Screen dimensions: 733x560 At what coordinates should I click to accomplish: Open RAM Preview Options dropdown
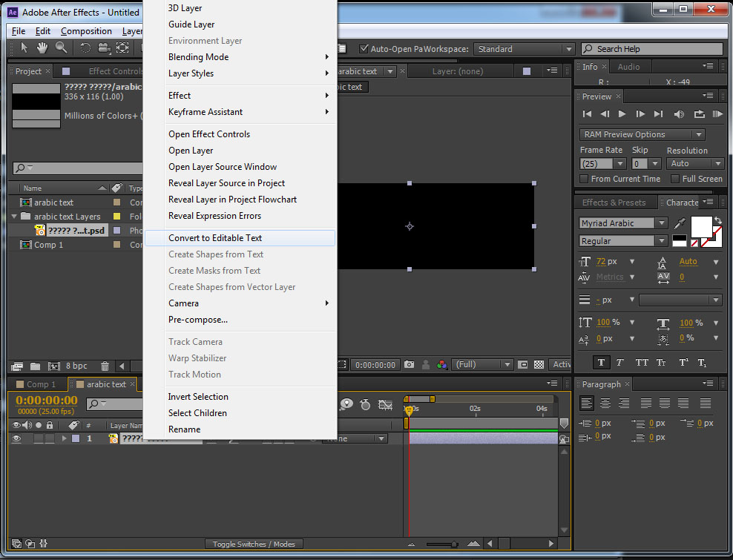coord(642,134)
